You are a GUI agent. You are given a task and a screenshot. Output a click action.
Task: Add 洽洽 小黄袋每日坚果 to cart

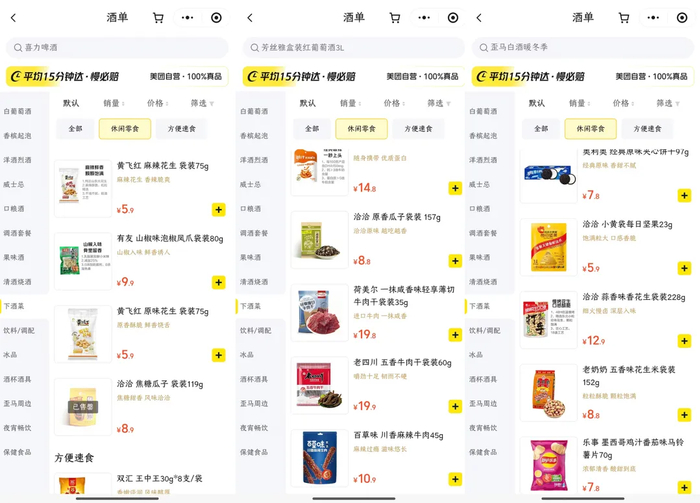684,268
